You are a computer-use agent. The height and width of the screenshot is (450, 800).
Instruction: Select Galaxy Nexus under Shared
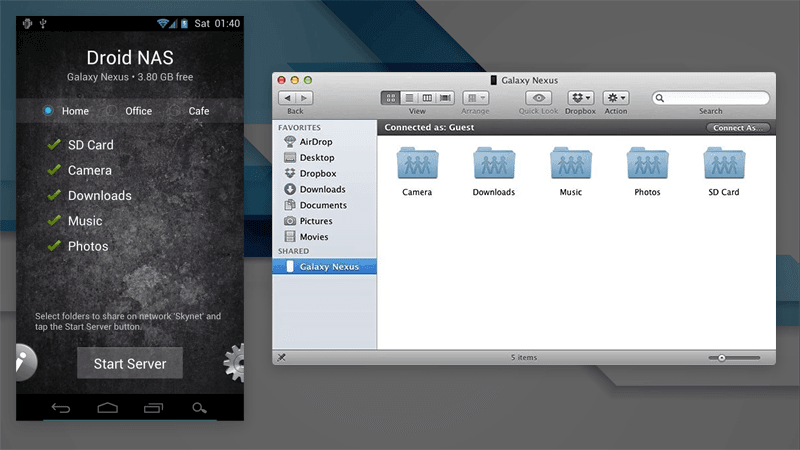pos(324,266)
